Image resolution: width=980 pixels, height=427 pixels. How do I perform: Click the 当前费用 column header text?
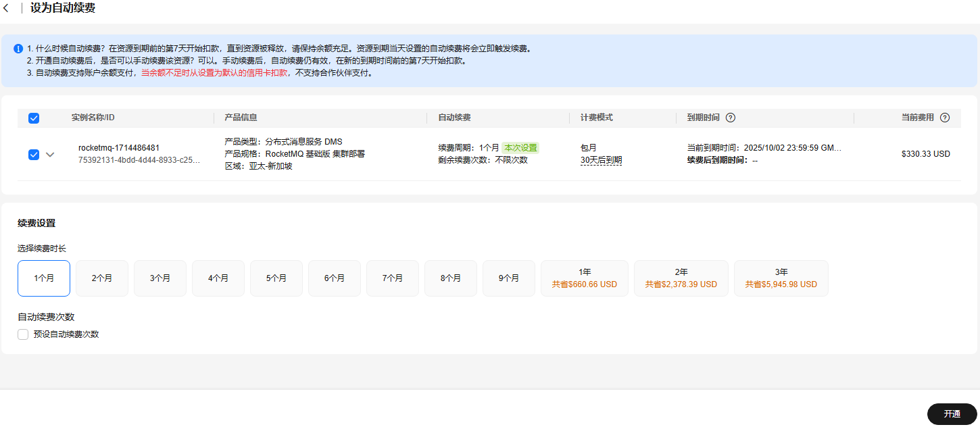(918, 118)
